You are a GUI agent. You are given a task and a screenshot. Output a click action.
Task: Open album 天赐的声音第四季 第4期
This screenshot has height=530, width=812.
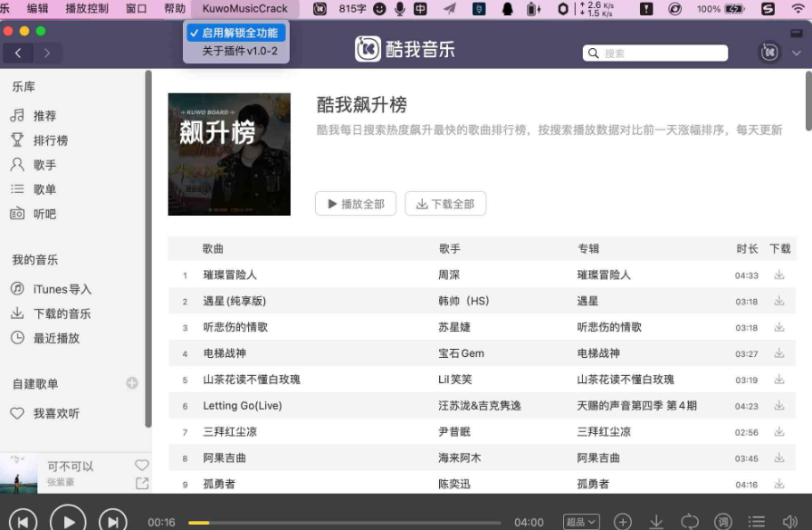(x=637, y=406)
